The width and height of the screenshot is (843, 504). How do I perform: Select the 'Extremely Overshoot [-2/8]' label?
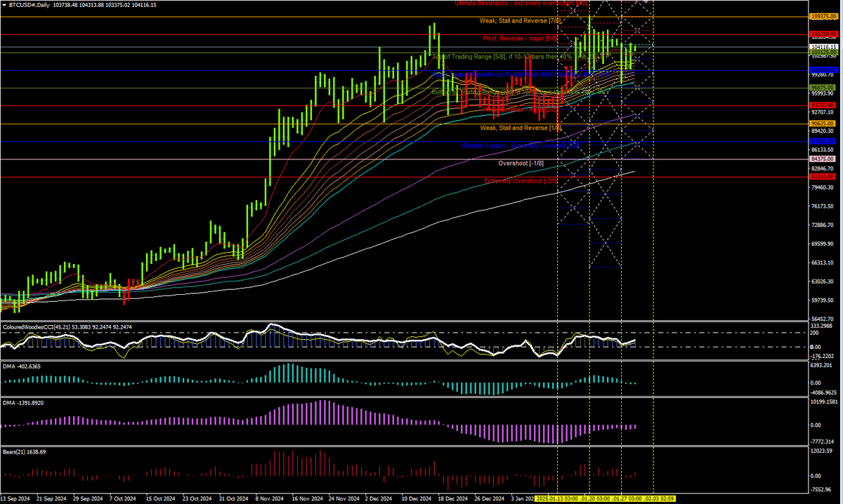521,181
